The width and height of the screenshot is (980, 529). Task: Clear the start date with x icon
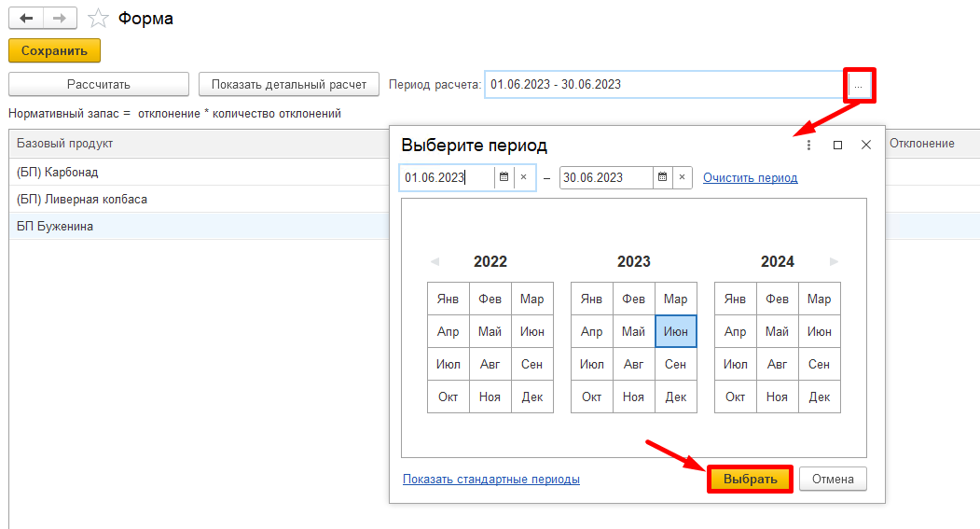point(524,177)
